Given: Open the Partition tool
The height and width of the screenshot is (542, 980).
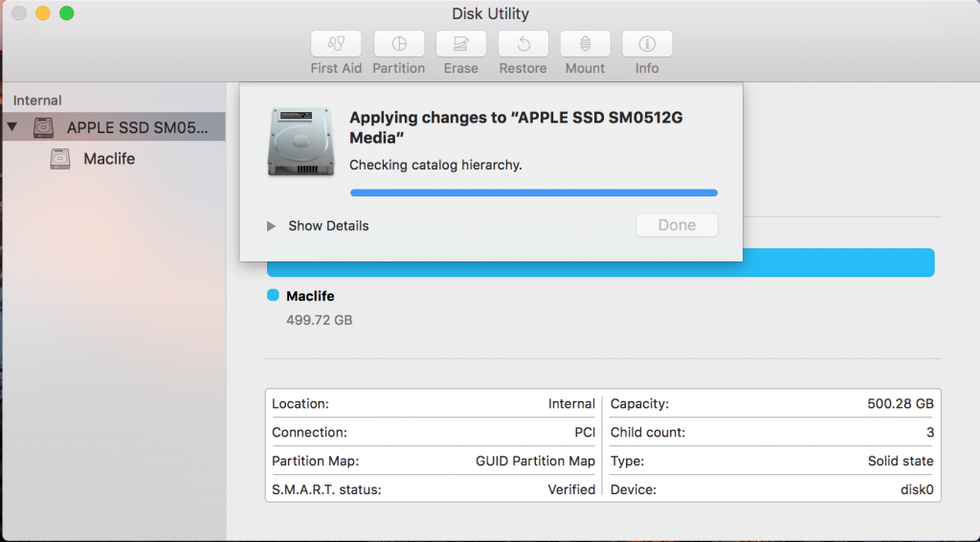Looking at the screenshot, I should (399, 44).
